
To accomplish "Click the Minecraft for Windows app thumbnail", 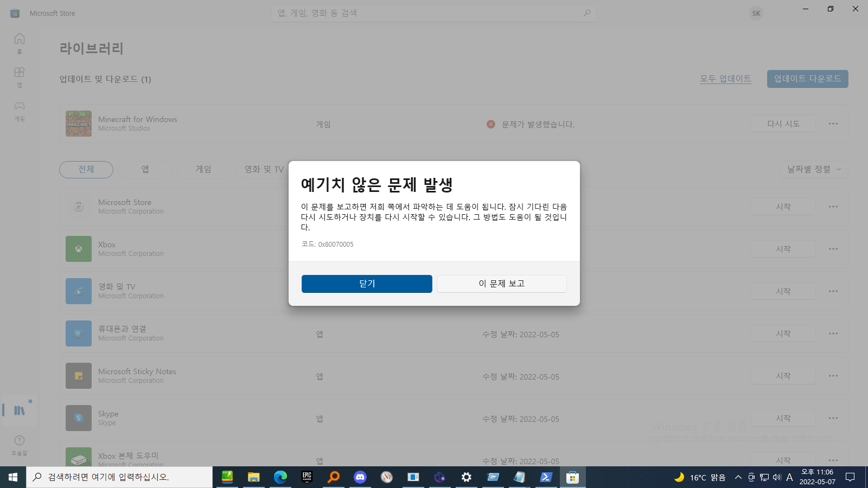I will pyautogui.click(x=78, y=124).
